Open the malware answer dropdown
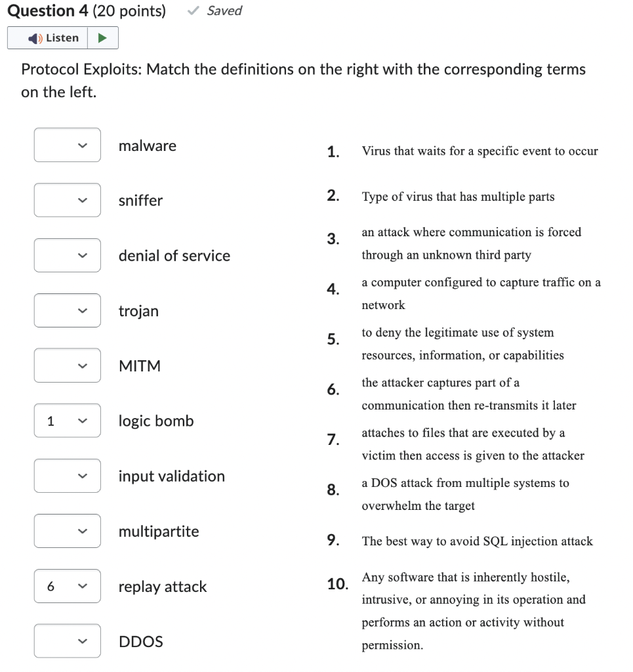633x672 pixels. tap(67, 144)
